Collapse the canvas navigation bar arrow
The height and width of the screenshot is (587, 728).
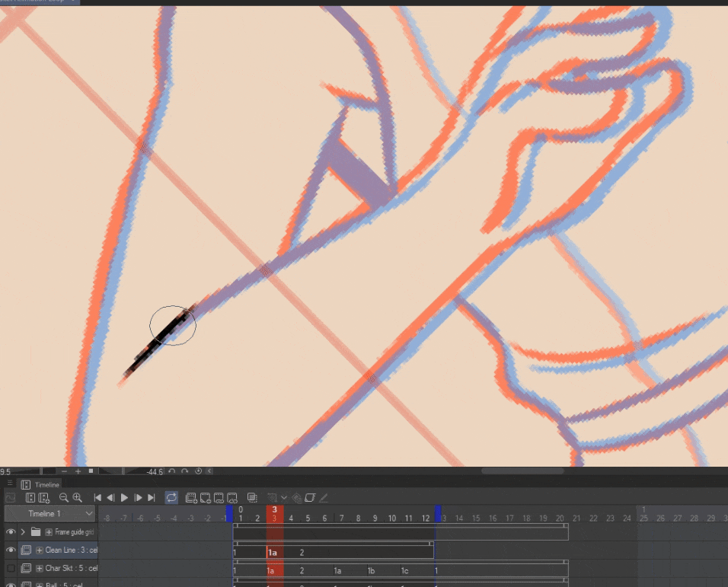click(209, 471)
